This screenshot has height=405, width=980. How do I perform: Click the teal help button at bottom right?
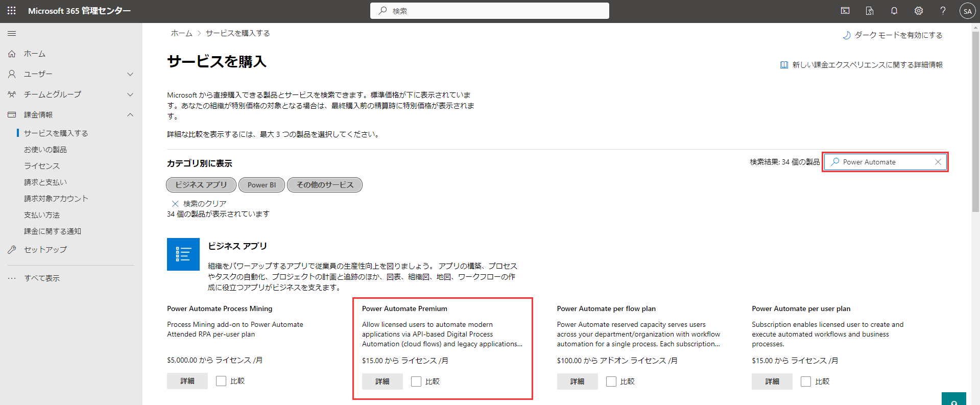(954, 399)
